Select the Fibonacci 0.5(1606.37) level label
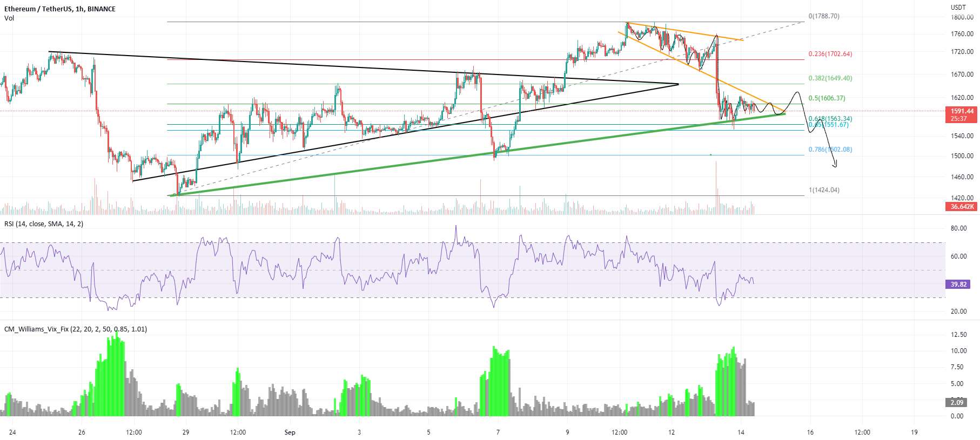This screenshot has height=440, width=980. coord(827,98)
